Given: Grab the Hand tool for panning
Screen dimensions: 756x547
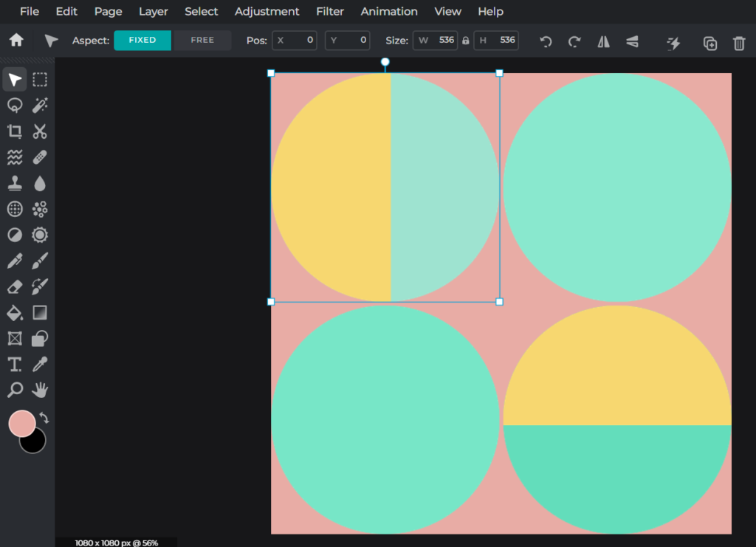Looking at the screenshot, I should pos(39,390).
